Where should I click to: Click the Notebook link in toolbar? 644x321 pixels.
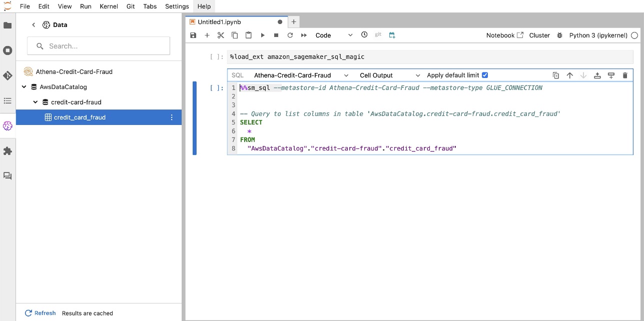pyautogui.click(x=505, y=35)
